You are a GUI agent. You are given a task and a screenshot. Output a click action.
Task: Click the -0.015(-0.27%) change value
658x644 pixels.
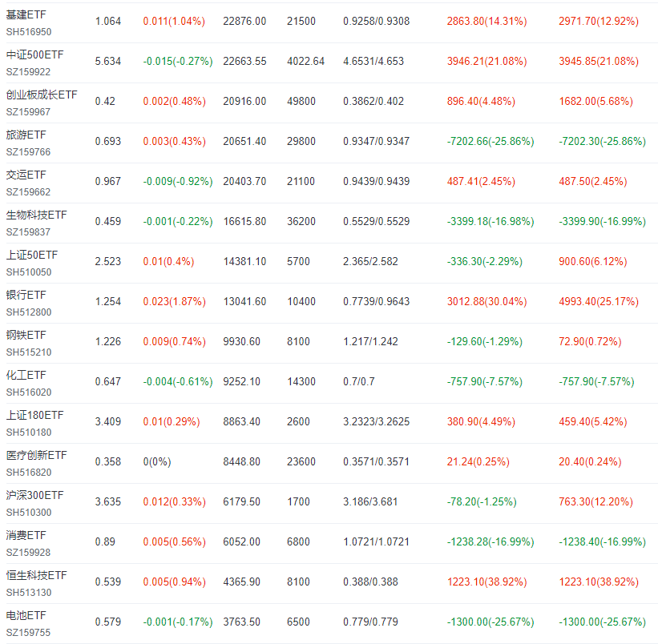pos(178,61)
